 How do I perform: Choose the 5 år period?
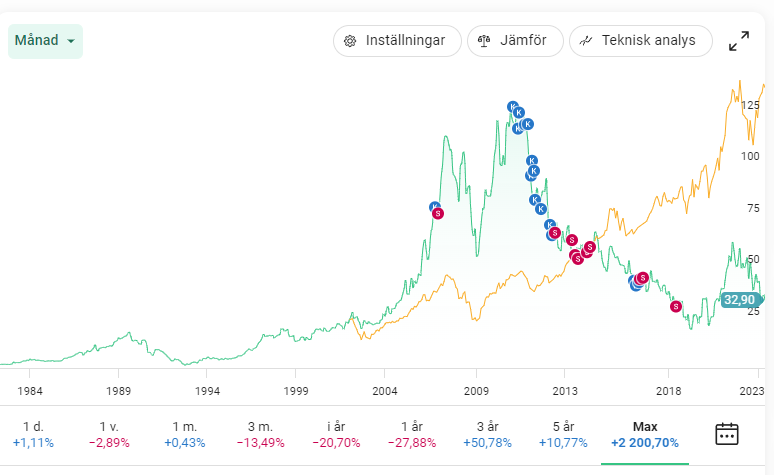[x=563, y=434]
